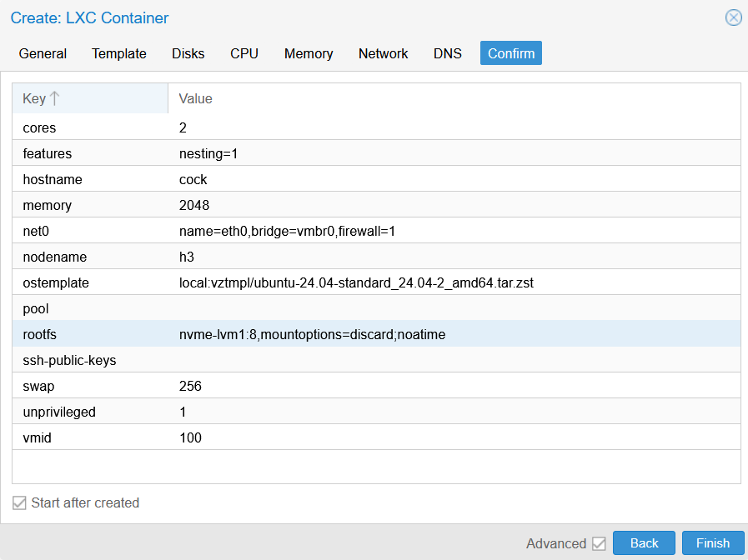This screenshot has height=560, width=748.
Task: Select the Confirm tab
Action: click(511, 53)
